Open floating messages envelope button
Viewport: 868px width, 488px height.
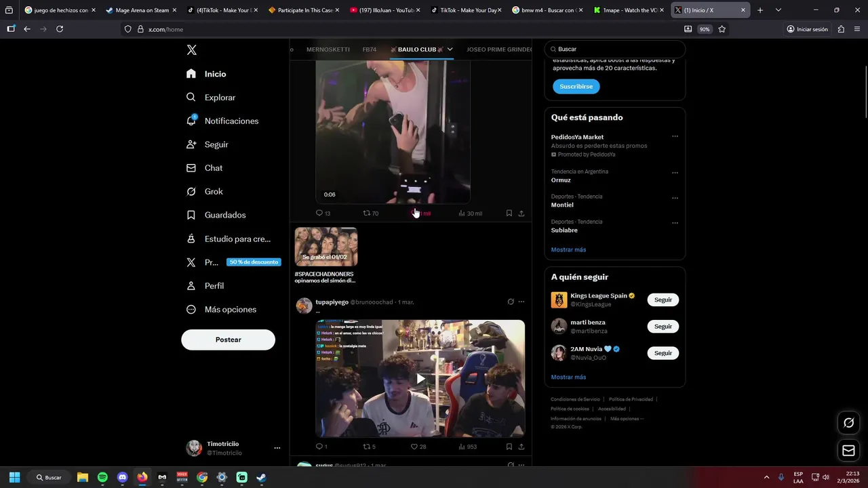click(x=848, y=450)
